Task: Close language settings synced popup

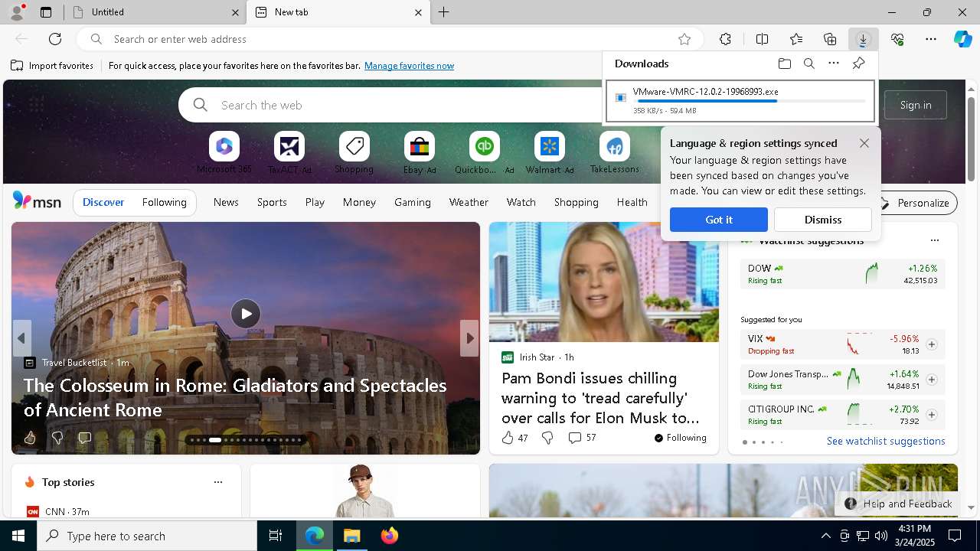Action: pyautogui.click(x=864, y=143)
